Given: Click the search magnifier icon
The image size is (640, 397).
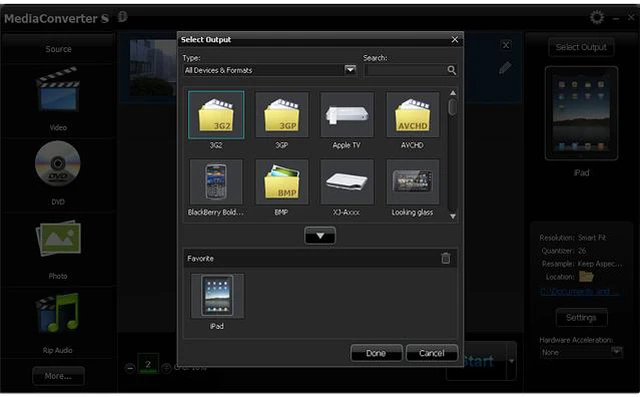Looking at the screenshot, I should click(451, 70).
